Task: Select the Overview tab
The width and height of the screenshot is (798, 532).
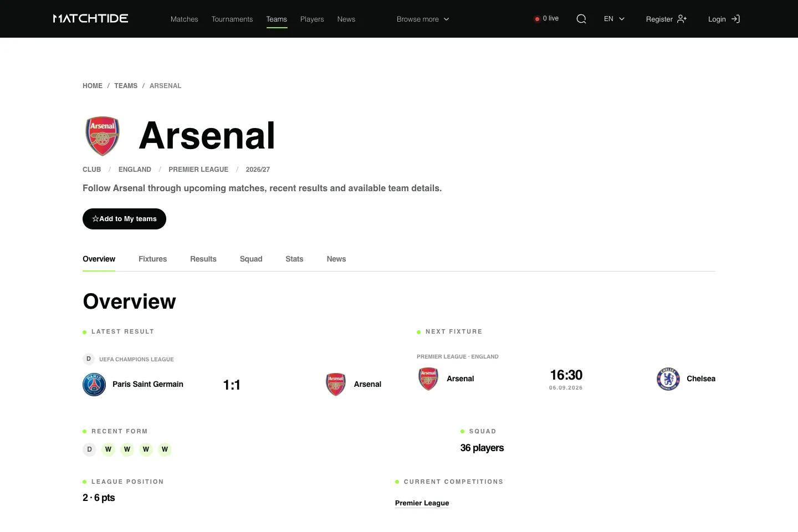Action: (x=99, y=259)
